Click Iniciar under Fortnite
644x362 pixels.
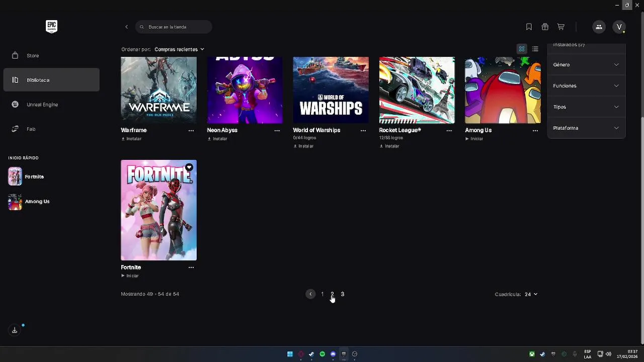[x=130, y=276]
